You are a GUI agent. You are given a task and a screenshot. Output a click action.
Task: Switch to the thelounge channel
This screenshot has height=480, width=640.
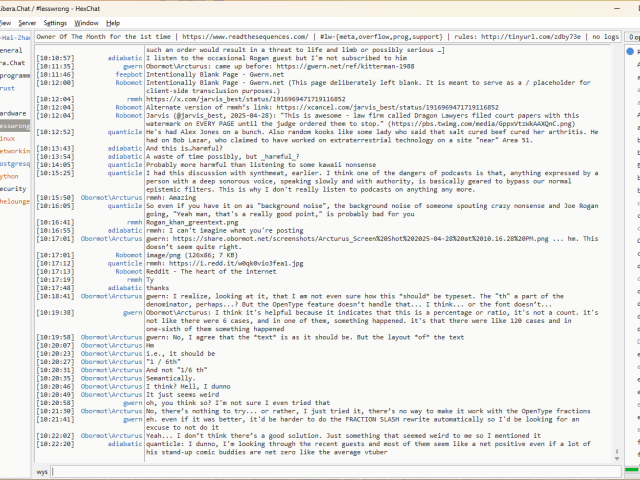click(x=14, y=201)
